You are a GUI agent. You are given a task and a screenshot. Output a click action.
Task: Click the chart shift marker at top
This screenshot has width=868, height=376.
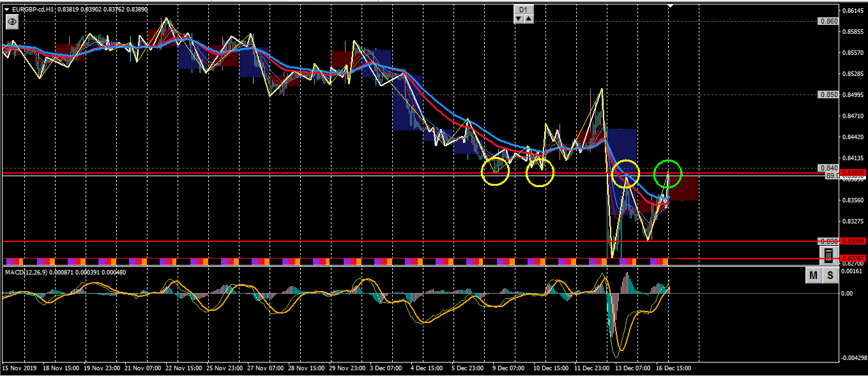[x=669, y=6]
